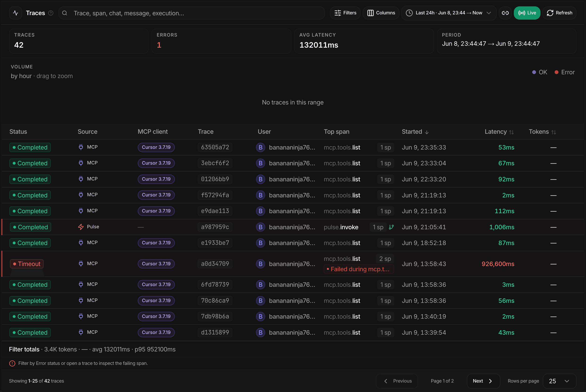
Task: Click the Columns layout icon
Action: [x=370, y=13]
